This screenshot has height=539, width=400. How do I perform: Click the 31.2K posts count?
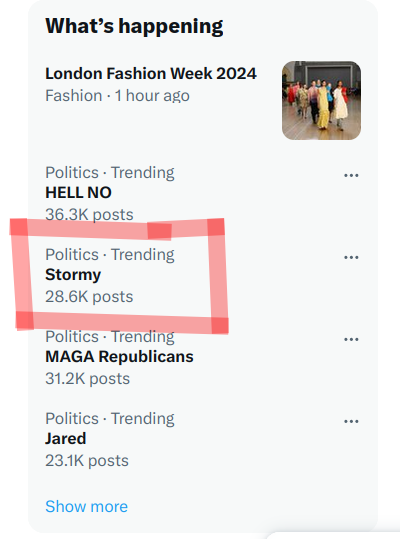coord(88,379)
